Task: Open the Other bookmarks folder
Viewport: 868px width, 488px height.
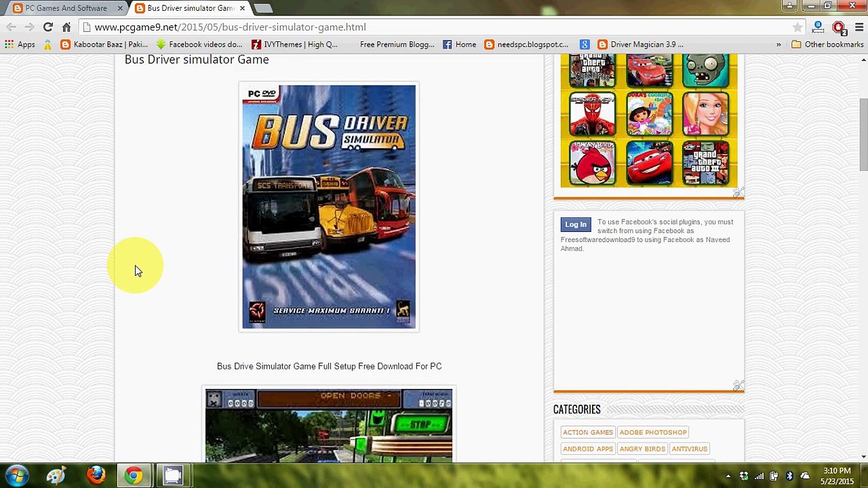Action: (x=828, y=45)
